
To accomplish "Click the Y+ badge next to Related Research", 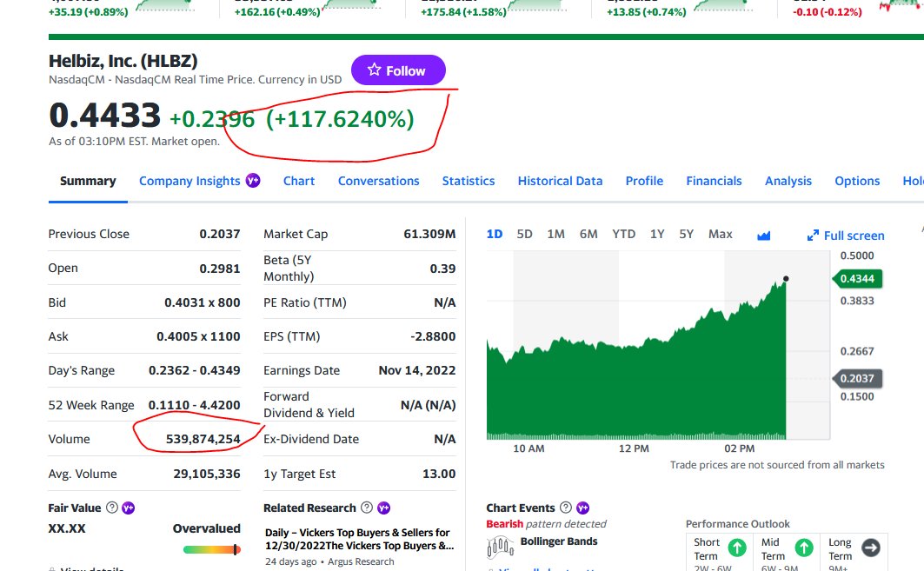I will pos(383,508).
